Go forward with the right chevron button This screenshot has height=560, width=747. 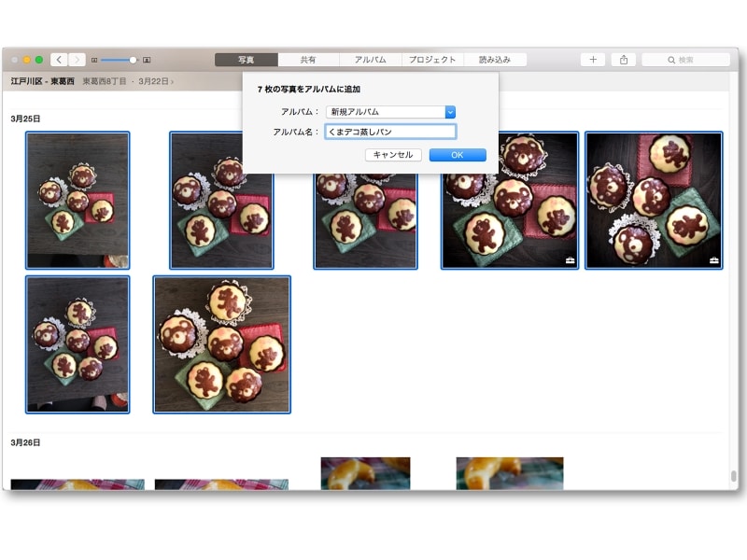click(77, 60)
